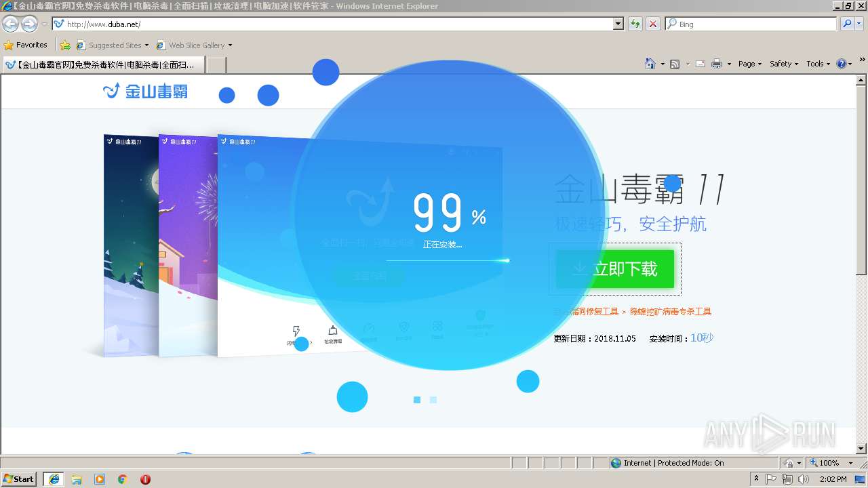Click the Read Mail envelope icon

click(700, 64)
